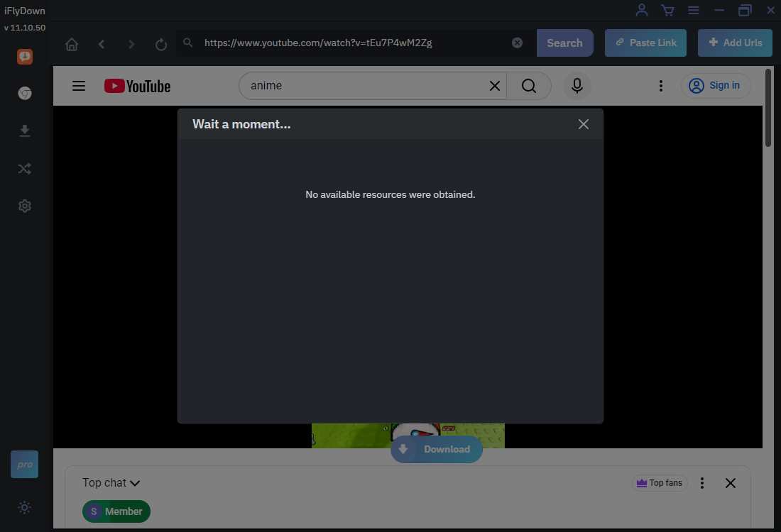Open the user account panel
The height and width of the screenshot is (532, 781).
pyautogui.click(x=641, y=10)
